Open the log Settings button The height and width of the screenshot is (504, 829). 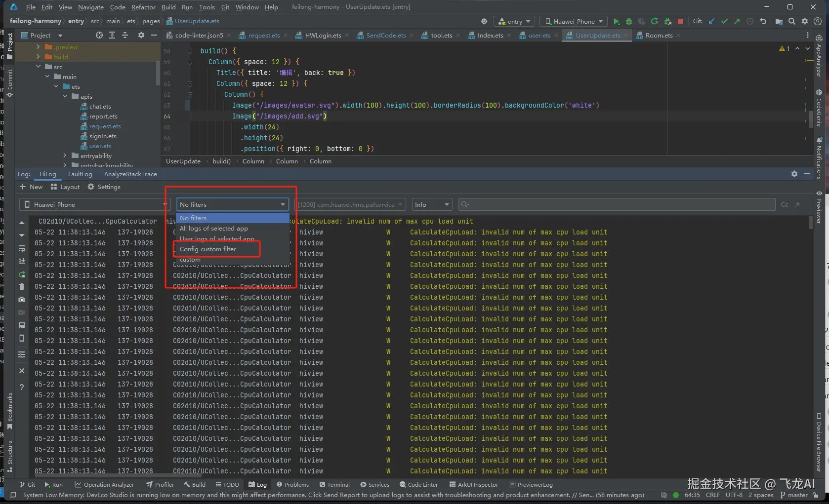104,187
